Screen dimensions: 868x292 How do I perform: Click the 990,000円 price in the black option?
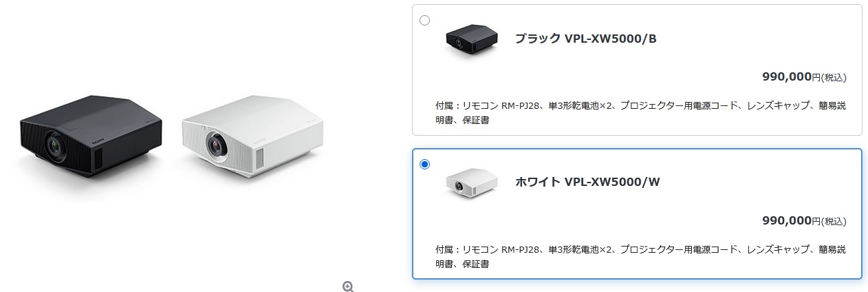click(792, 77)
